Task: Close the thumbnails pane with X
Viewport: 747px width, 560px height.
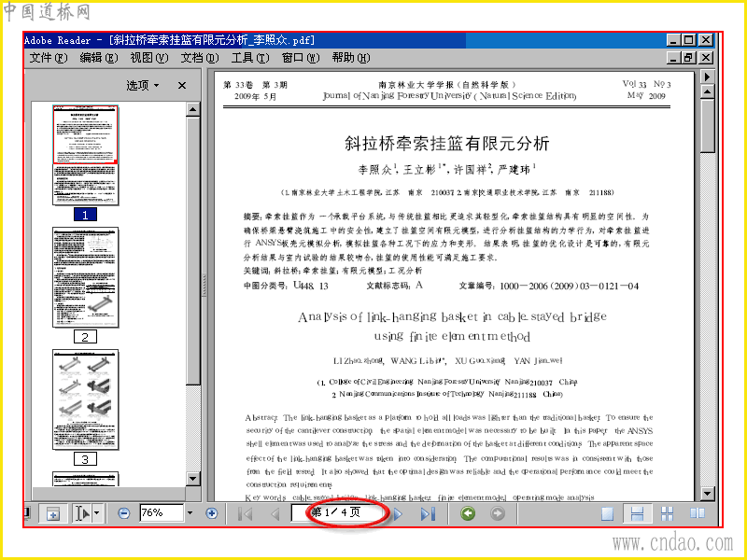Action: (x=182, y=85)
